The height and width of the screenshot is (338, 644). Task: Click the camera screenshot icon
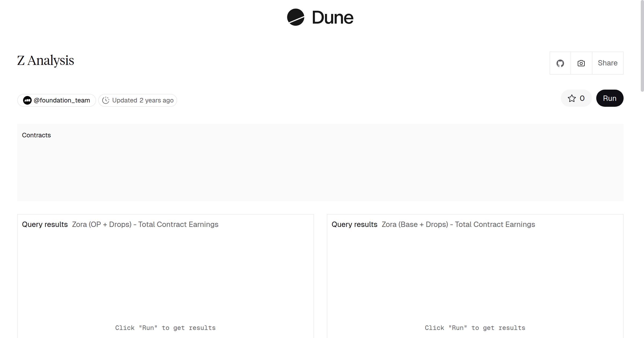click(581, 63)
